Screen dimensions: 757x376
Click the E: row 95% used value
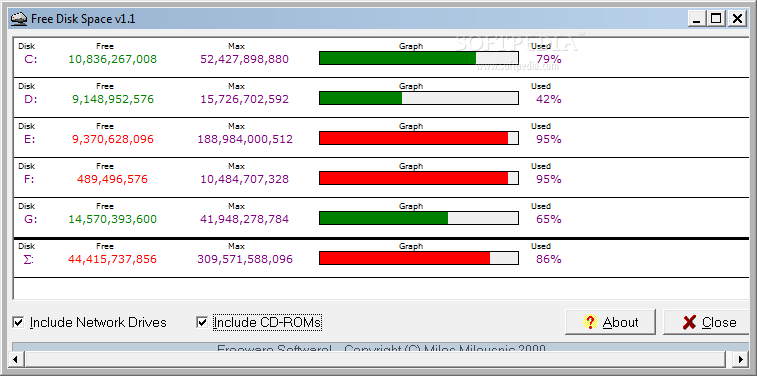pyautogui.click(x=548, y=139)
